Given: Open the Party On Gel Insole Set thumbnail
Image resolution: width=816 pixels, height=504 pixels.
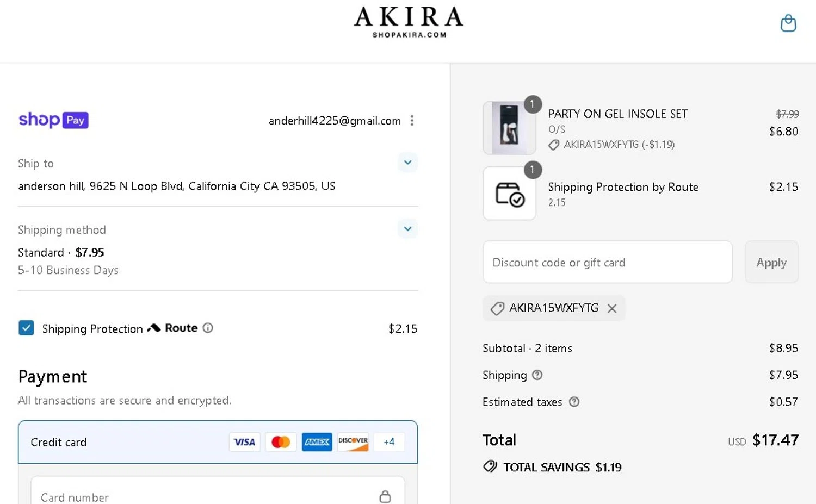Looking at the screenshot, I should tap(509, 128).
